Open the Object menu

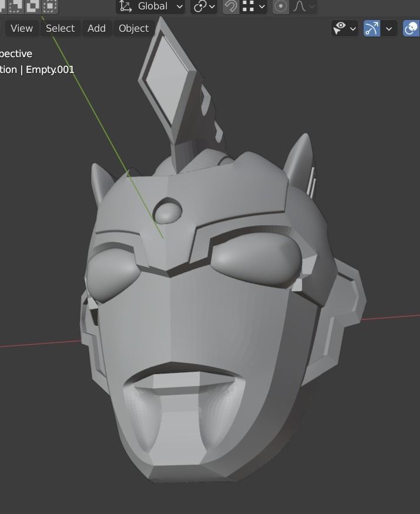point(133,28)
